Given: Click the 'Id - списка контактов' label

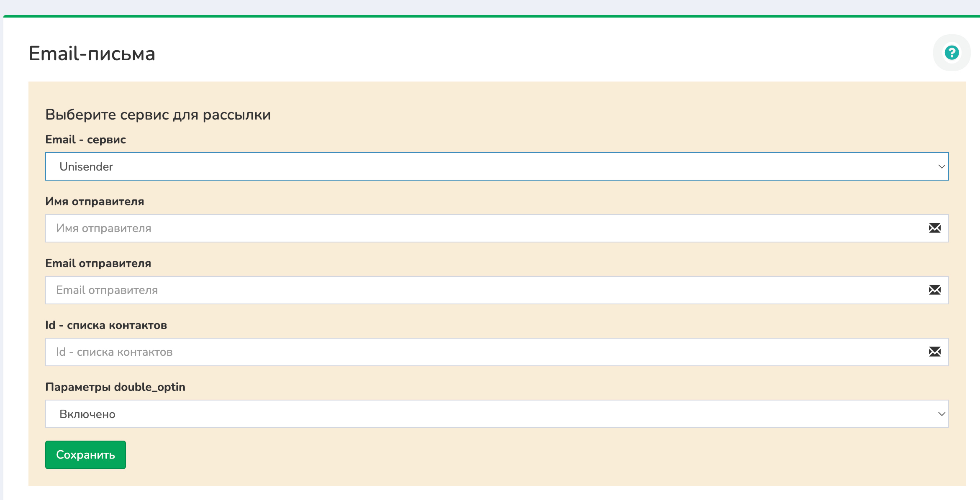Looking at the screenshot, I should (x=106, y=325).
